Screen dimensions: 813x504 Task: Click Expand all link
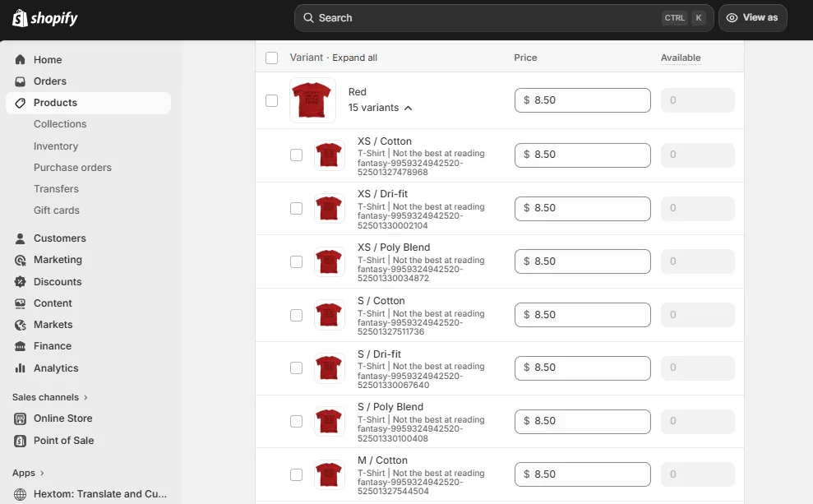pos(354,58)
